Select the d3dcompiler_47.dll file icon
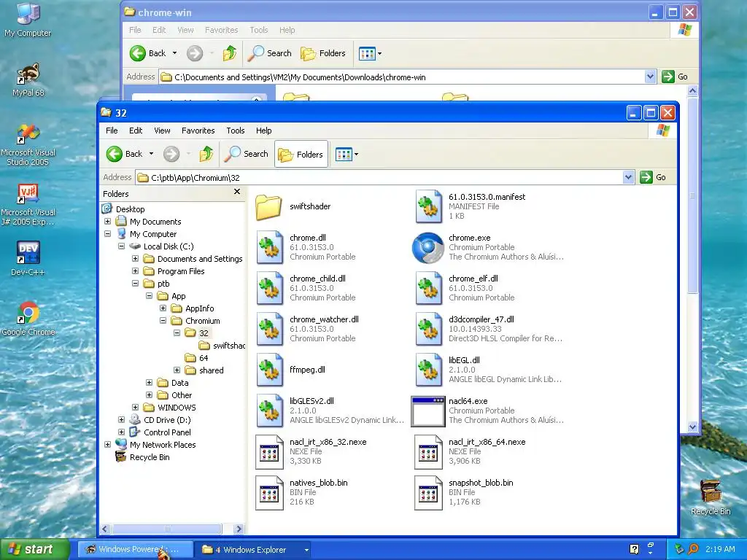This screenshot has width=747, height=560. pos(428,329)
